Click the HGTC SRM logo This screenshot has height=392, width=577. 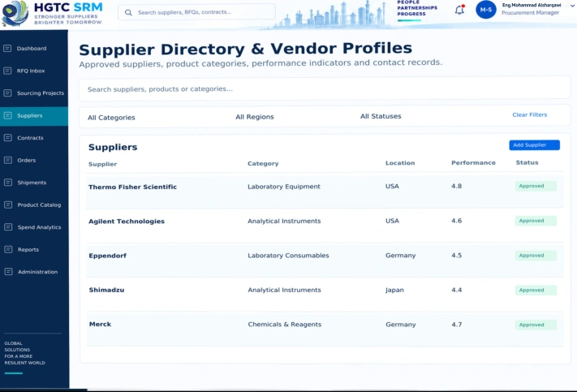tap(52, 14)
